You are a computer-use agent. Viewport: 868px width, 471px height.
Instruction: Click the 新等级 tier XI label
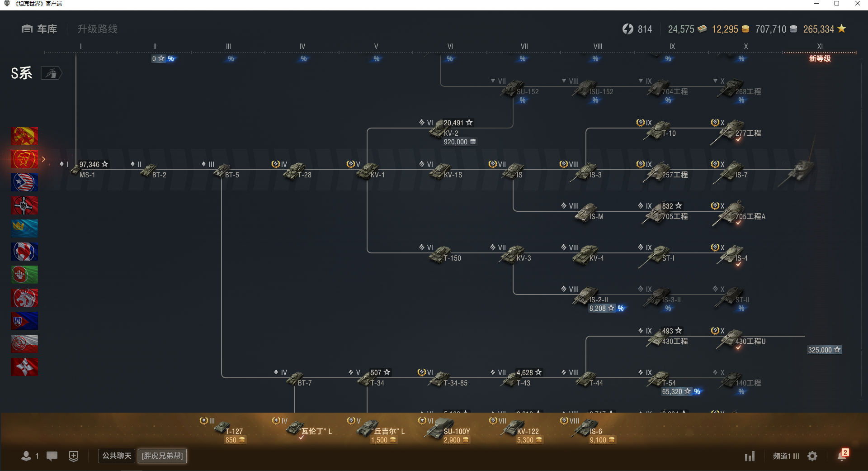pyautogui.click(x=820, y=58)
